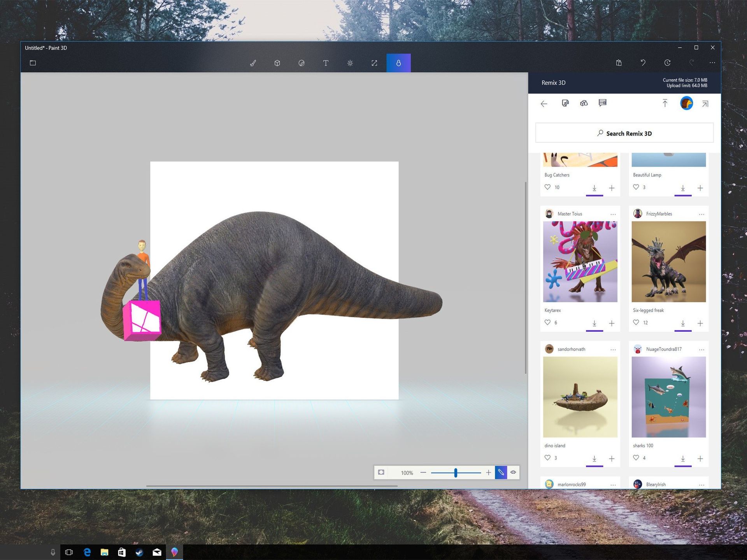Open the History panel icon
Image resolution: width=747 pixels, height=560 pixels.
point(668,63)
